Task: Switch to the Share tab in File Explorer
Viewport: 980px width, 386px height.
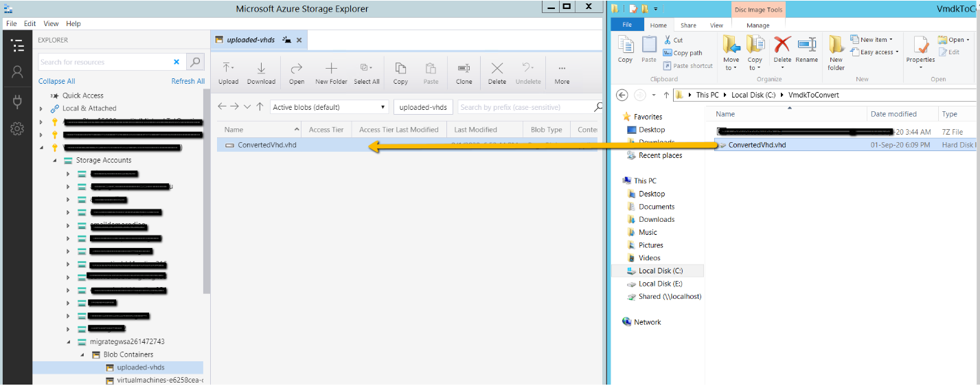Action: click(688, 25)
